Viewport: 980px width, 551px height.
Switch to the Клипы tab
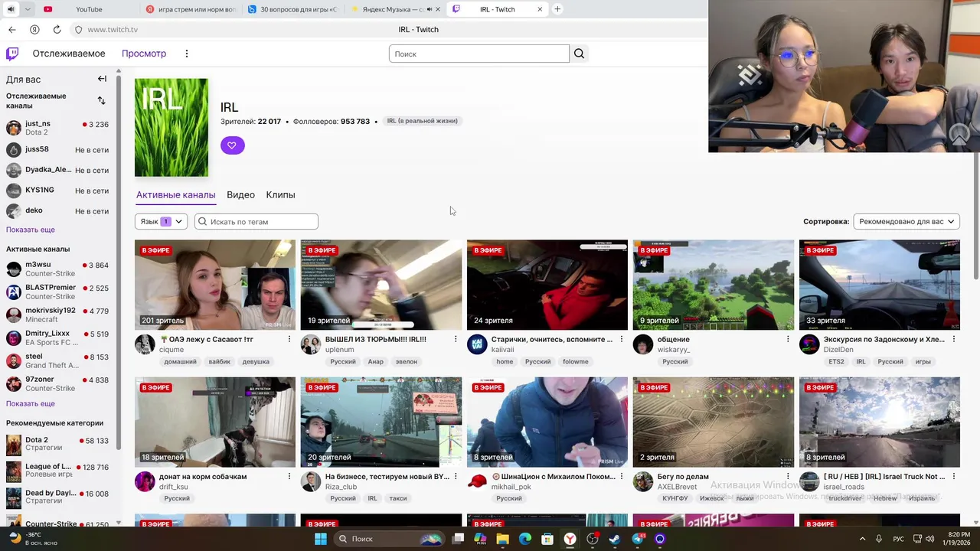pos(280,194)
